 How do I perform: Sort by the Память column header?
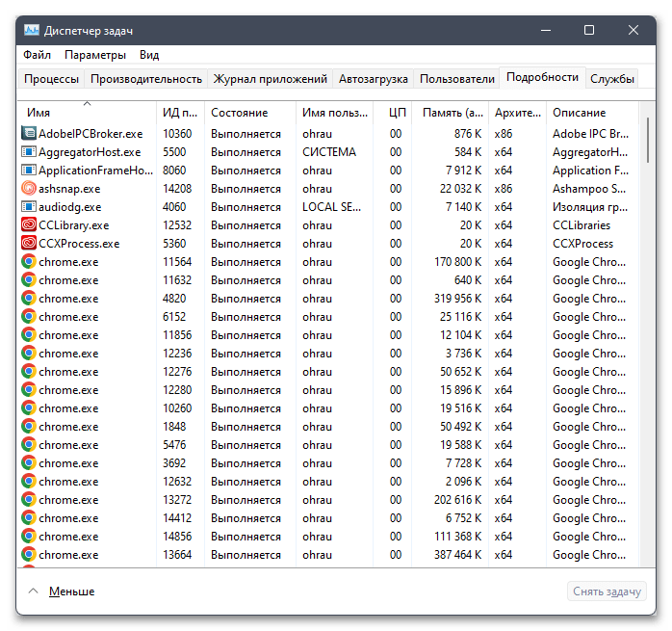[450, 113]
